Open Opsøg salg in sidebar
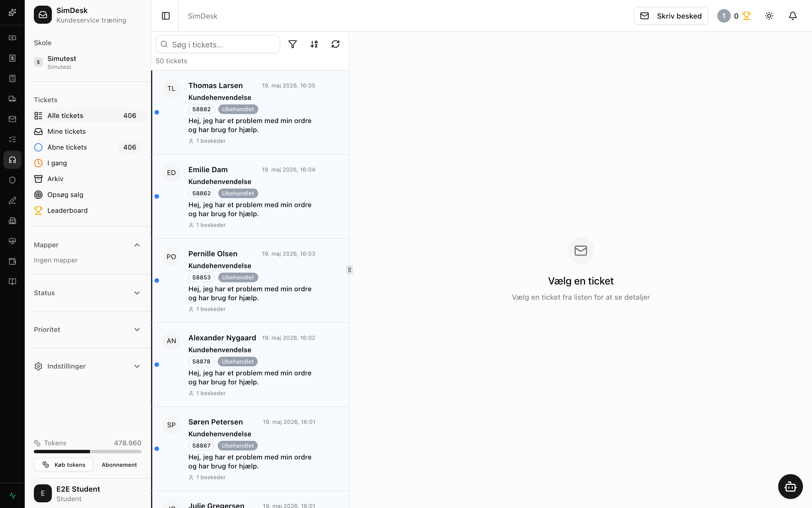 88,194
